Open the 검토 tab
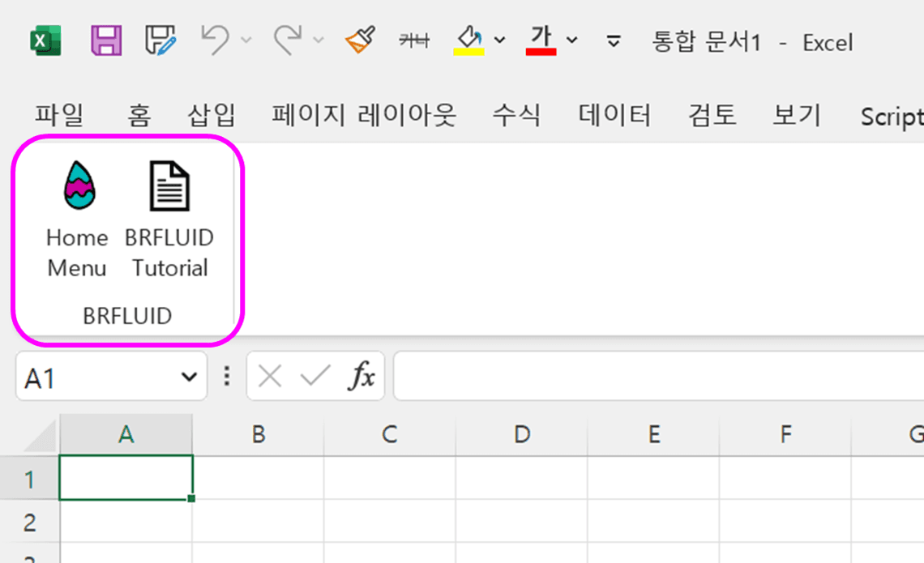 coord(712,115)
